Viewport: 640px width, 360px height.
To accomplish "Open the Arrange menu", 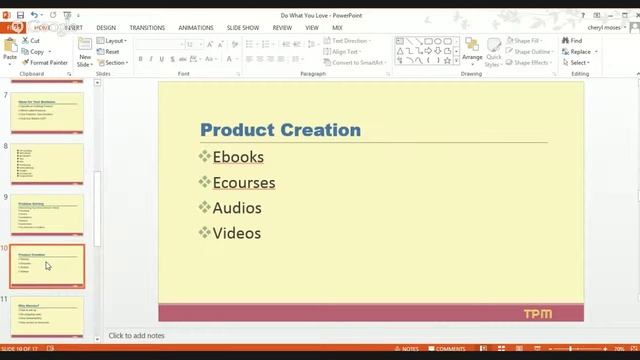I will pyautogui.click(x=472, y=52).
